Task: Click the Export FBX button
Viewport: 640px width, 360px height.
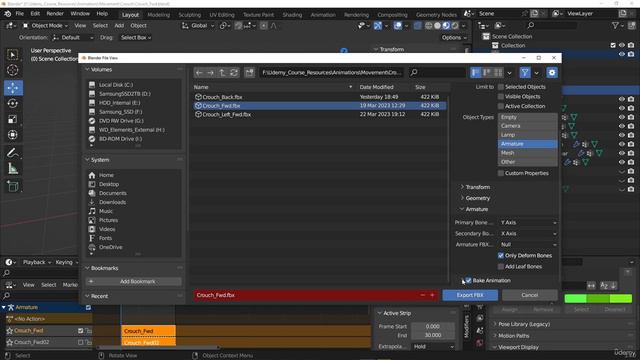Action: point(470,295)
